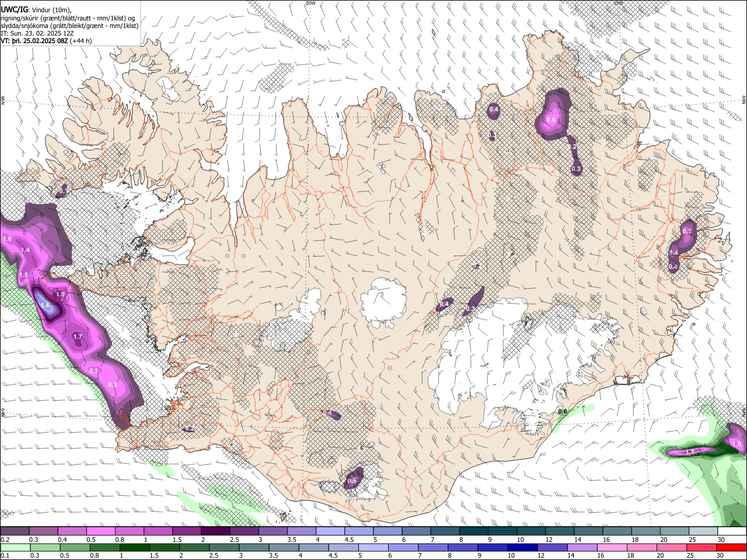The height and width of the screenshot is (560, 747).
Task: Click the "UWC/IG: Vindur (10m)" title text
Action: (x=36, y=9)
